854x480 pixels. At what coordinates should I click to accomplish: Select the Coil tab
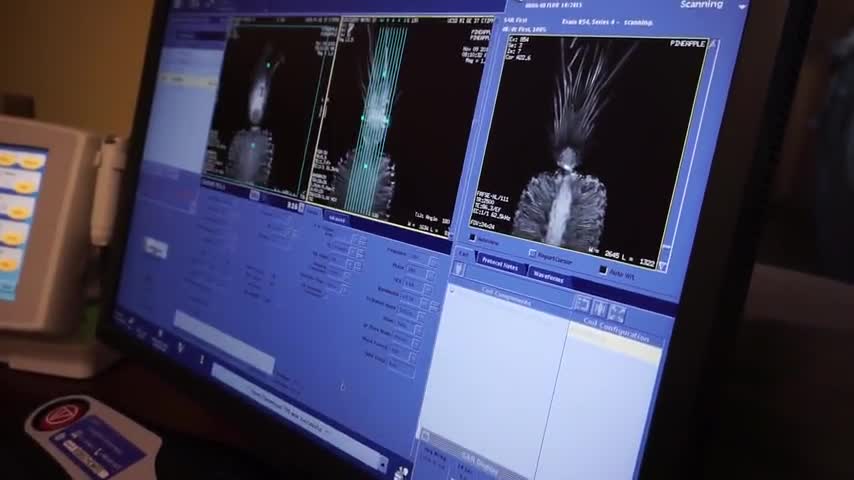(463, 254)
